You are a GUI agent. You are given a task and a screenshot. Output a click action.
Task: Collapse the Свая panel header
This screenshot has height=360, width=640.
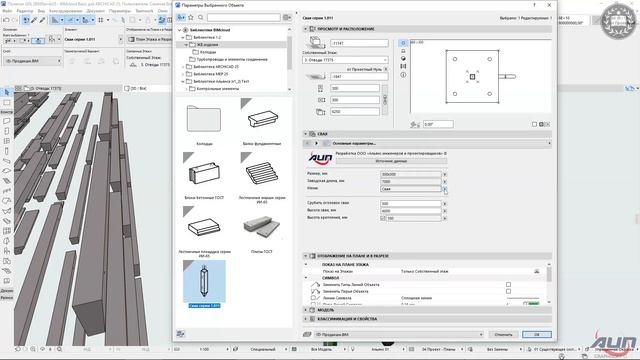tap(305, 134)
